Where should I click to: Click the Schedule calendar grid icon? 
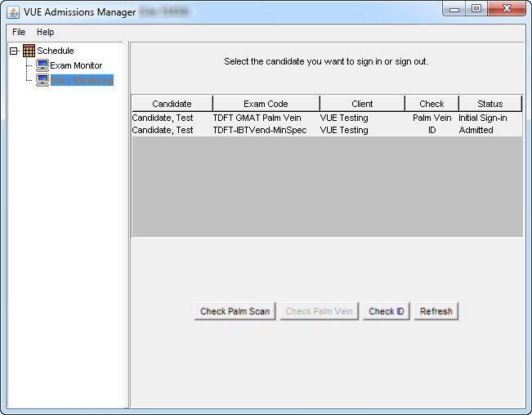coord(29,51)
